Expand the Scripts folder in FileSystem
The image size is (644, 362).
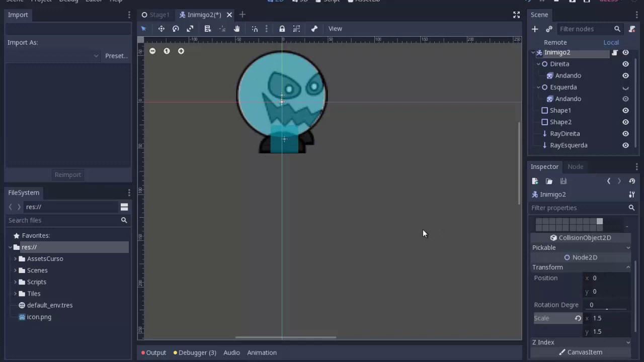pyautogui.click(x=15, y=282)
